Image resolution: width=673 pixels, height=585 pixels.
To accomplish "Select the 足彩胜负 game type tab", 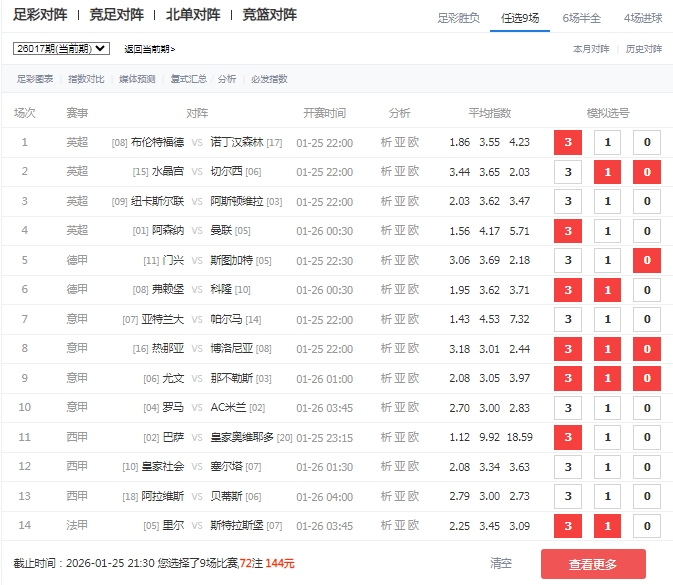I will (x=459, y=18).
